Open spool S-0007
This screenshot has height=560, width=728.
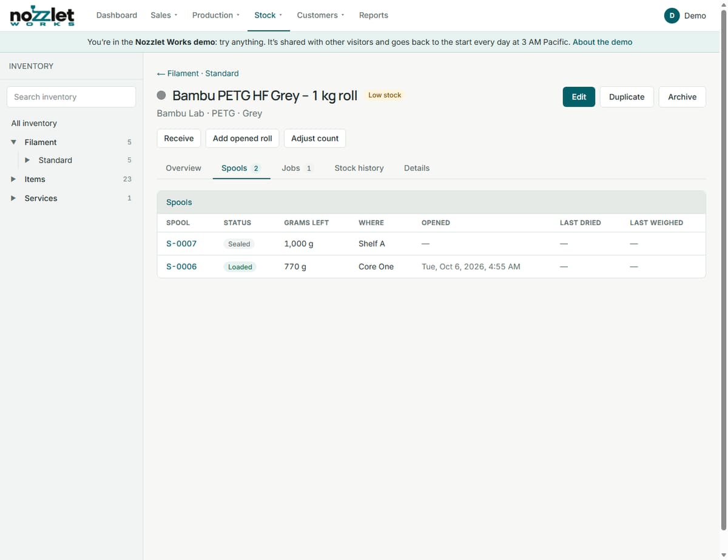[x=181, y=243]
